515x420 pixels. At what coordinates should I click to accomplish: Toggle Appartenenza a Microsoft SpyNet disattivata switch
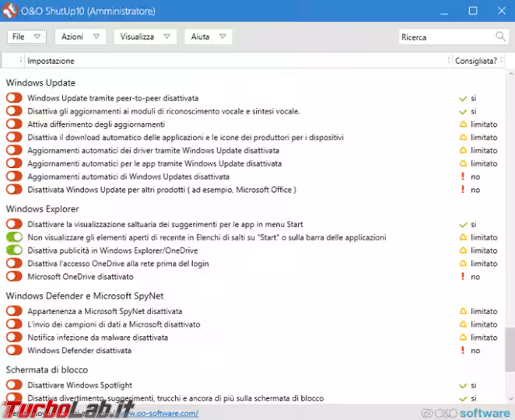(x=14, y=311)
